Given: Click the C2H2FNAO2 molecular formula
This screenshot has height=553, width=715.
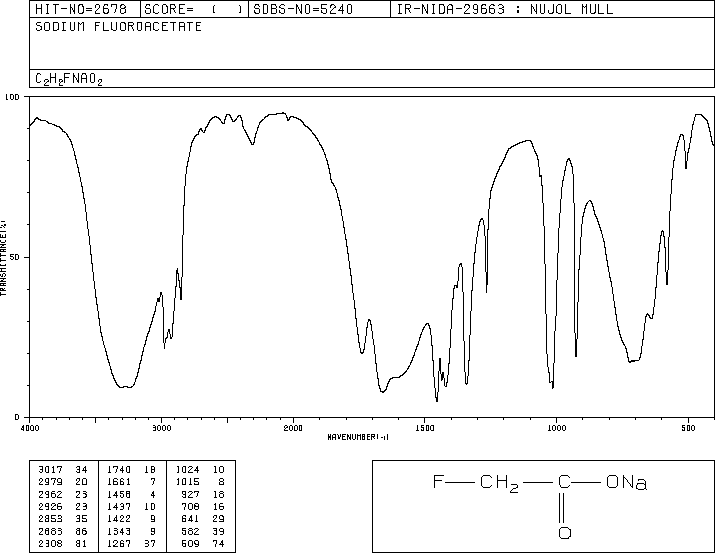Looking at the screenshot, I should [68, 79].
